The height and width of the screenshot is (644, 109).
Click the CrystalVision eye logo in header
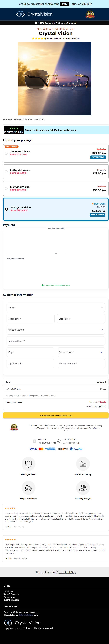coord(21,14)
